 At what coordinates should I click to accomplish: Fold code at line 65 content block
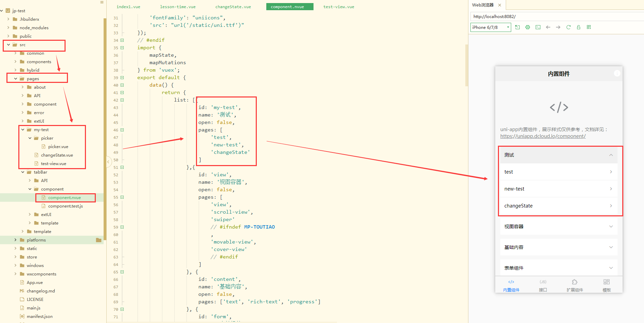122,272
